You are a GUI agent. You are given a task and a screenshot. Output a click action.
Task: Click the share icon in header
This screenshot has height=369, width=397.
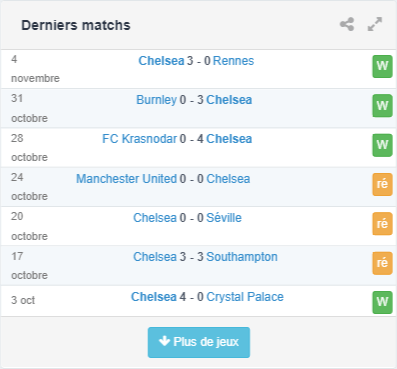tap(347, 24)
